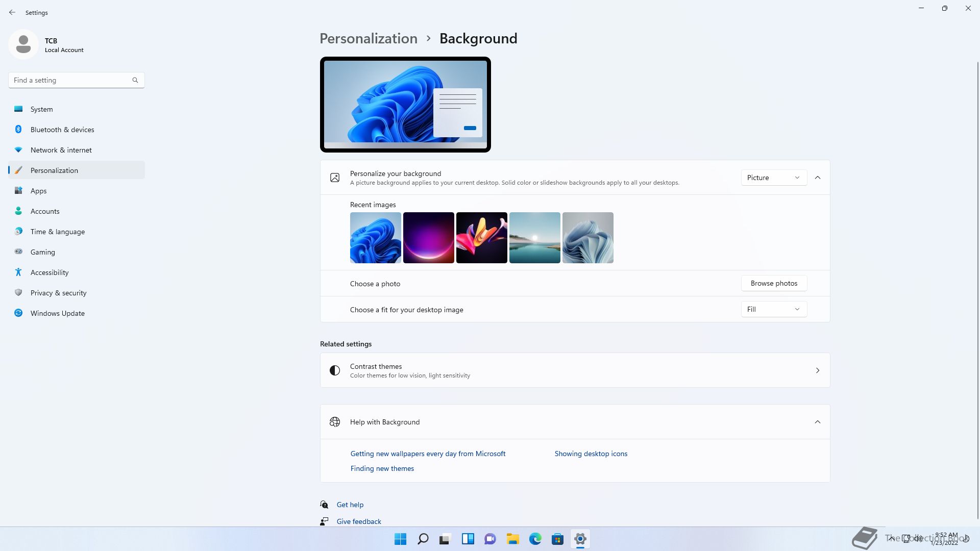Click the Settings gear on taskbar
This screenshot has height=551, width=980.
click(580, 539)
